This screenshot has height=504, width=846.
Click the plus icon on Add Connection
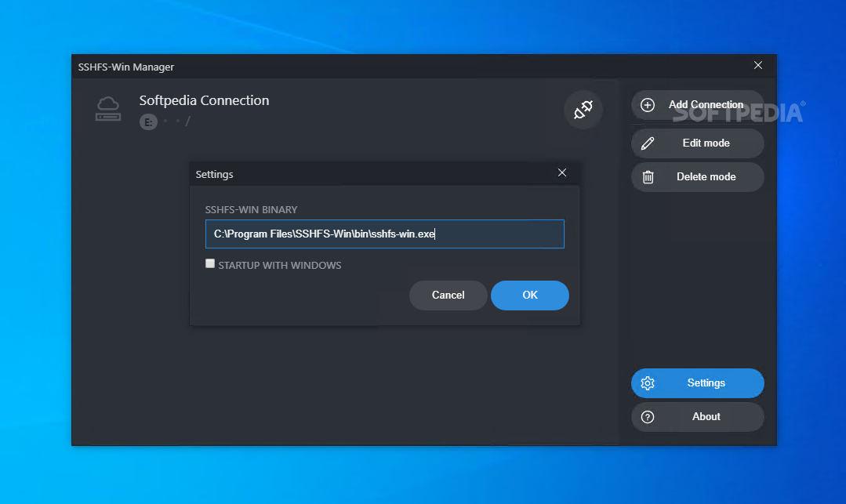coord(648,105)
